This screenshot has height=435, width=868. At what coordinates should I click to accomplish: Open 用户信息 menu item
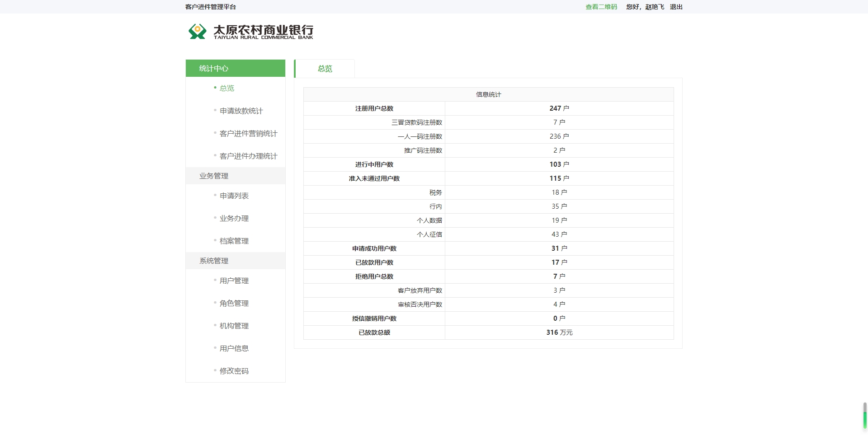pyautogui.click(x=234, y=348)
